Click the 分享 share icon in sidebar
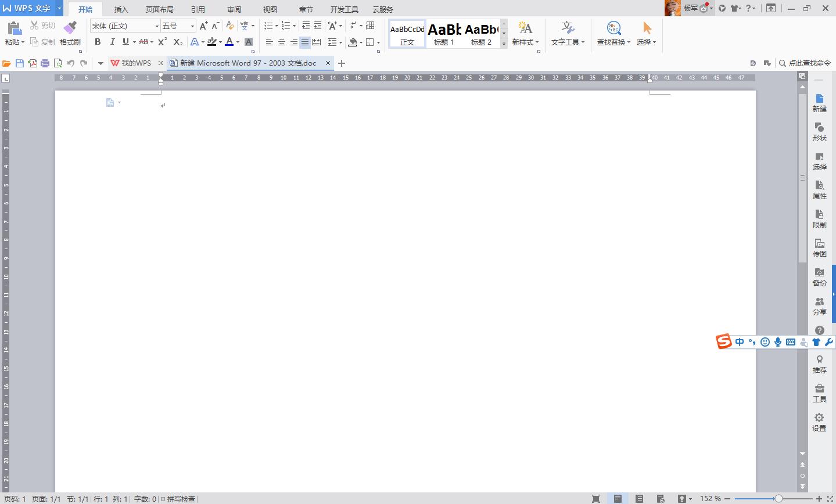The image size is (836, 504). (819, 306)
